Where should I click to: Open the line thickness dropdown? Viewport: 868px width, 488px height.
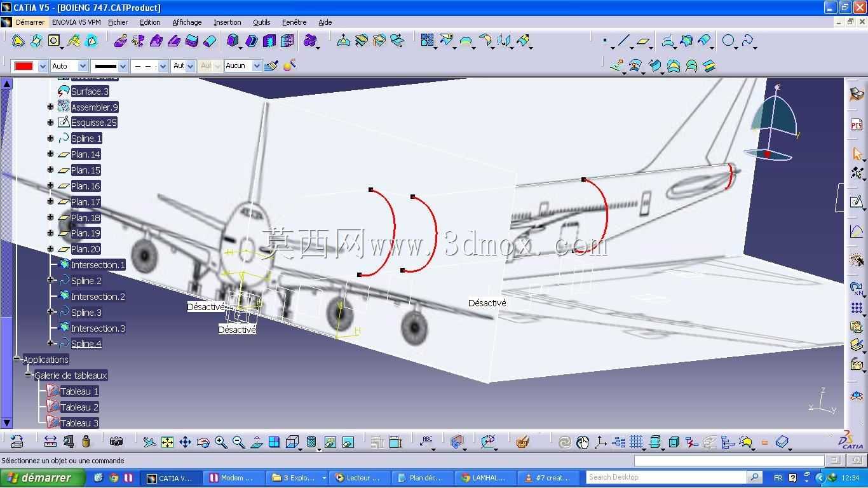(123, 66)
